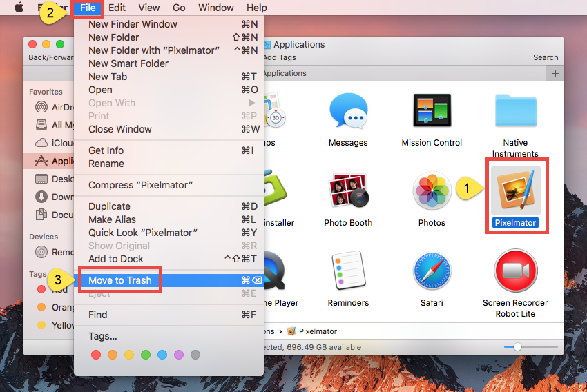
Task: Pick the green tag color dot
Action: pyautogui.click(x=146, y=355)
